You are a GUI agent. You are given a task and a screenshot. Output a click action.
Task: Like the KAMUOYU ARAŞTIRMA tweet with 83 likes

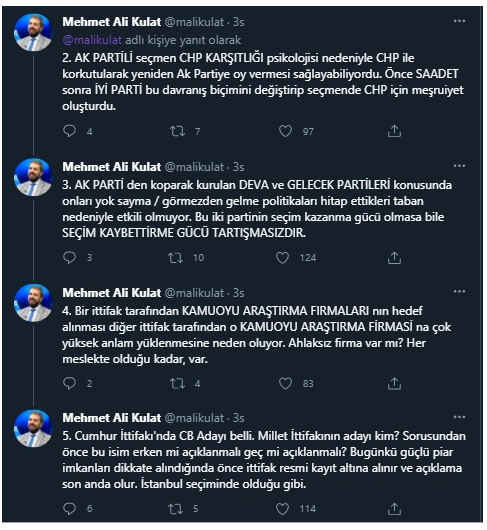(285, 383)
